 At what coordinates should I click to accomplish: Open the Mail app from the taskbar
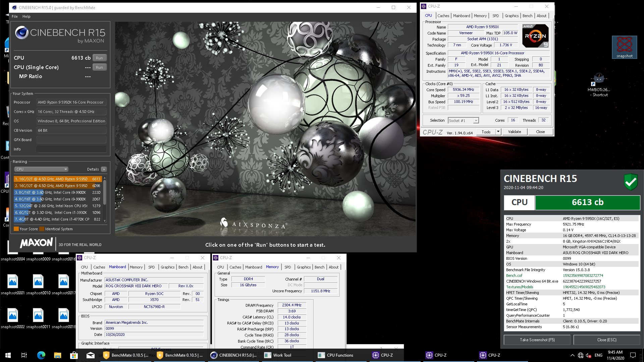click(x=90, y=355)
